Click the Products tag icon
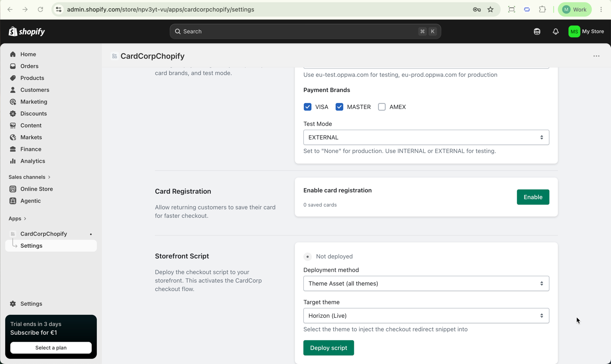The height and width of the screenshot is (364, 611). point(13,78)
